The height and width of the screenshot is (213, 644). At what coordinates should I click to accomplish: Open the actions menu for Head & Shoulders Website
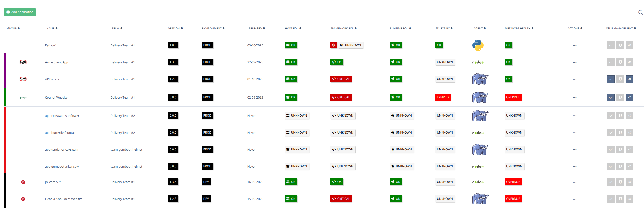(574, 199)
